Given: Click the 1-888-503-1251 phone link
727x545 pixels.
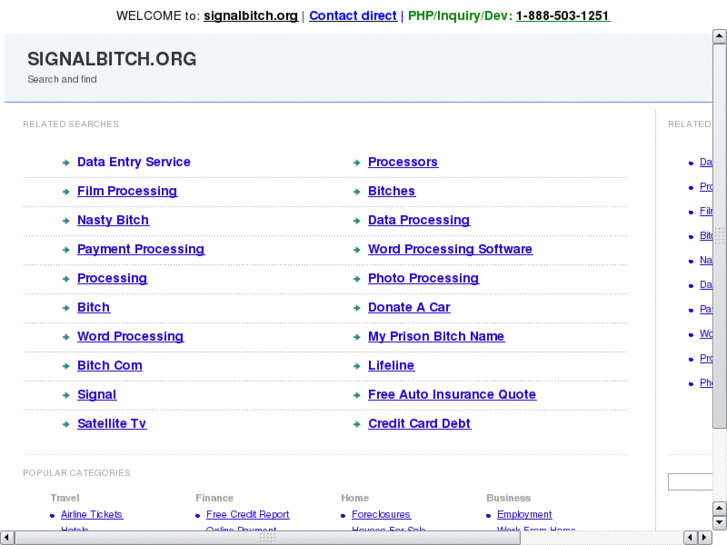Looking at the screenshot, I should click(563, 16).
